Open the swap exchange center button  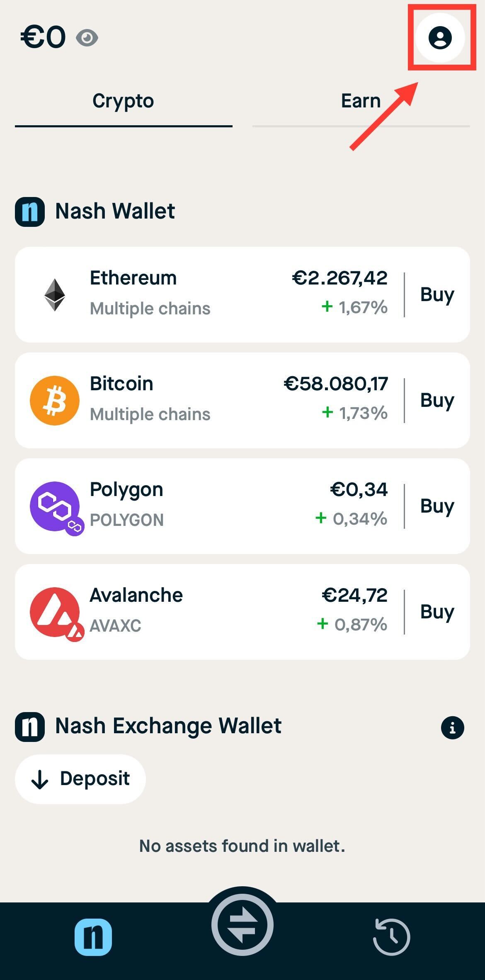(243, 924)
